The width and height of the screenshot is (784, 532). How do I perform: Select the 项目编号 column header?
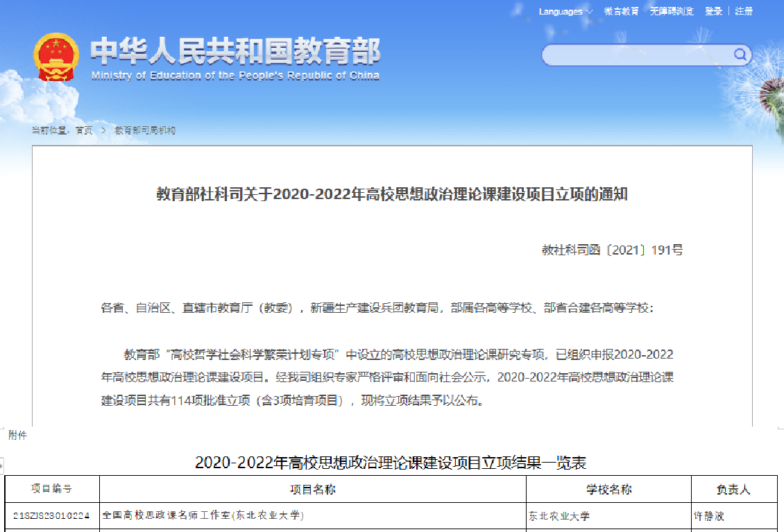point(52,489)
